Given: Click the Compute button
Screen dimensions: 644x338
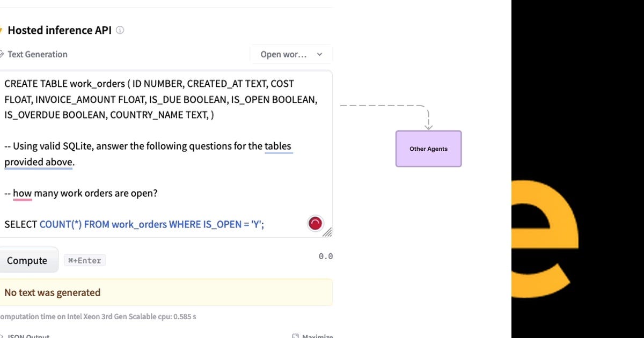Looking at the screenshot, I should [28, 260].
